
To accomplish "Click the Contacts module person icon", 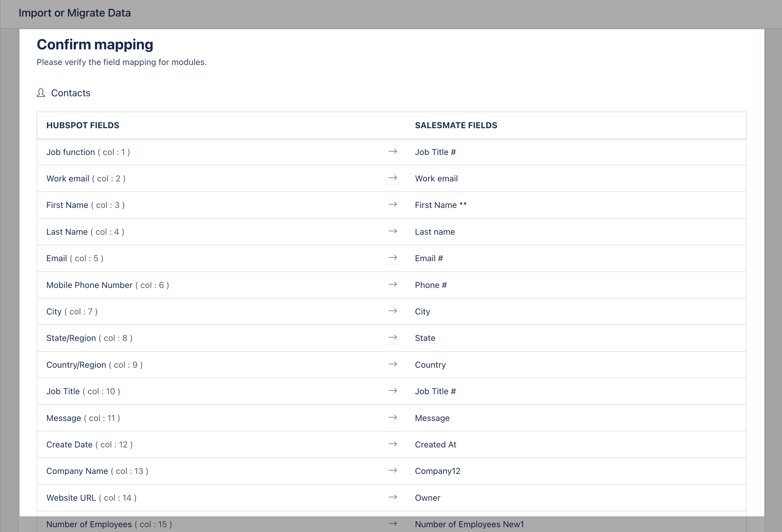I will click(41, 93).
